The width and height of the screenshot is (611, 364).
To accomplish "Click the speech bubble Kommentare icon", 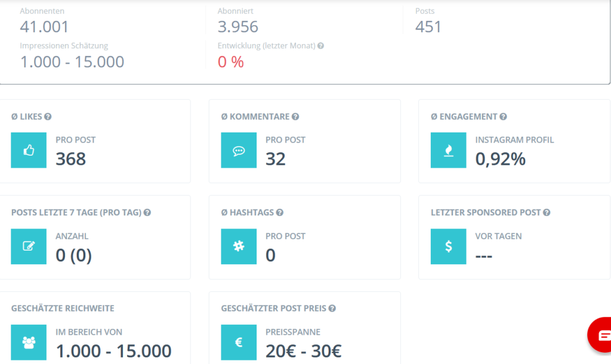I will pos(239,150).
